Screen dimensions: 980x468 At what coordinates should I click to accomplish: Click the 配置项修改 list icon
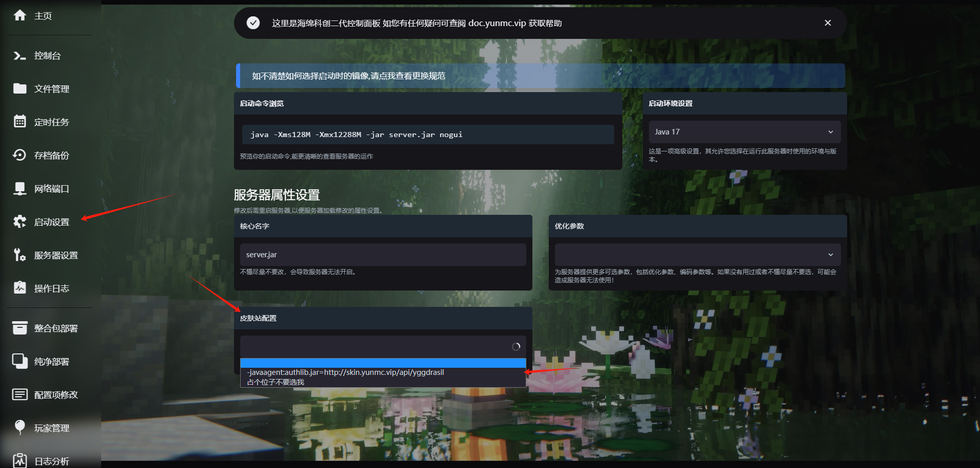pyautogui.click(x=20, y=394)
